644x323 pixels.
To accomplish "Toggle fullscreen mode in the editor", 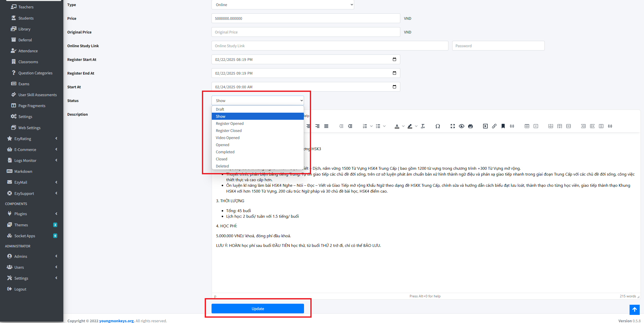I will [x=452, y=126].
